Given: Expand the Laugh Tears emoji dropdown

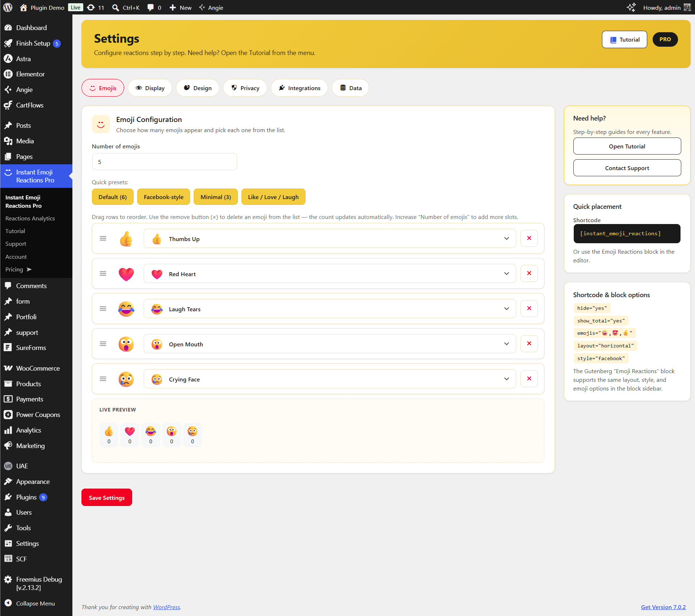Looking at the screenshot, I should click(329, 309).
